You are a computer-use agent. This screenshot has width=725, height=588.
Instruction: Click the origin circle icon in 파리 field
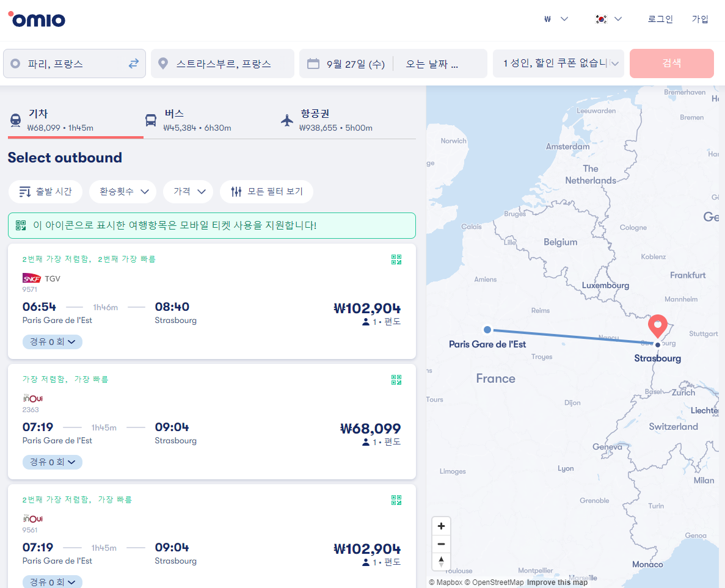[15, 64]
